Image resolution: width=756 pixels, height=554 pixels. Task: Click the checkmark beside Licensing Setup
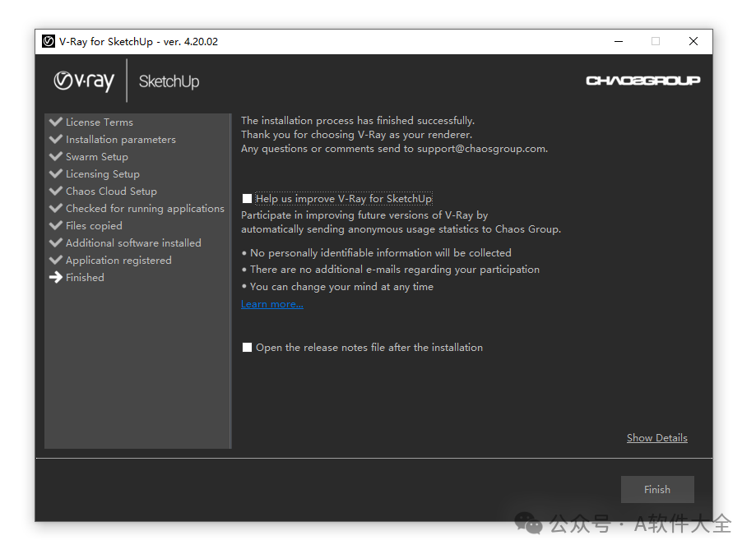[56, 173]
